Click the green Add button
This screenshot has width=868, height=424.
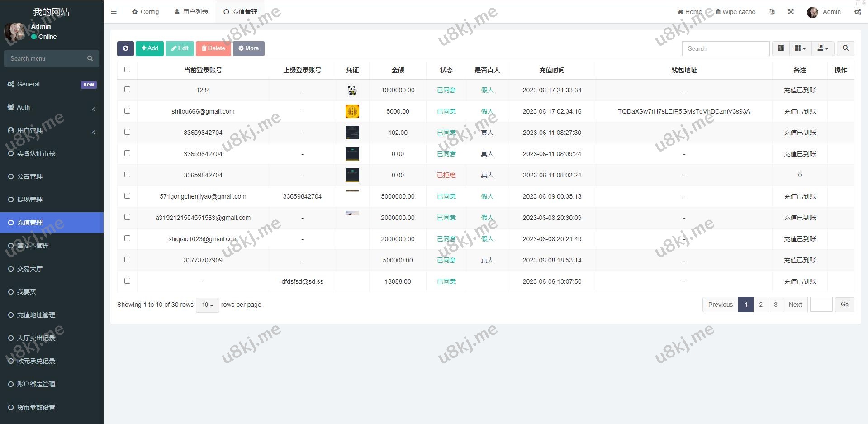pyautogui.click(x=150, y=48)
